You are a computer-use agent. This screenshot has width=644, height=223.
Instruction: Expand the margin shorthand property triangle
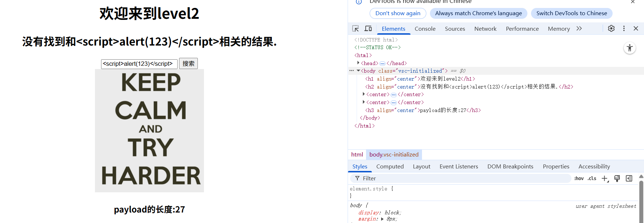click(x=382, y=219)
